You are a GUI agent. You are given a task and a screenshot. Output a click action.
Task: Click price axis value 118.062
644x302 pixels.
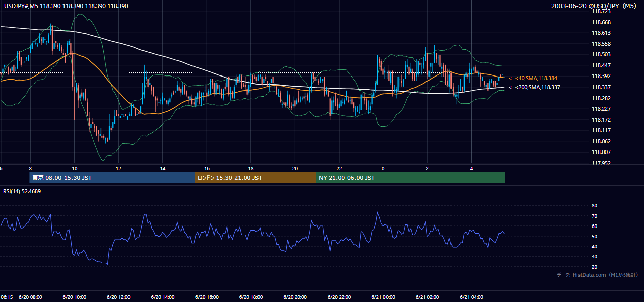(601, 141)
